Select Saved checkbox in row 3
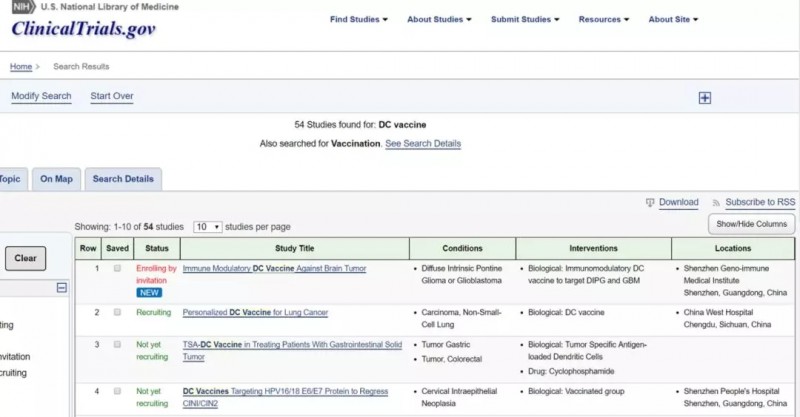800x417 pixels. click(117, 345)
